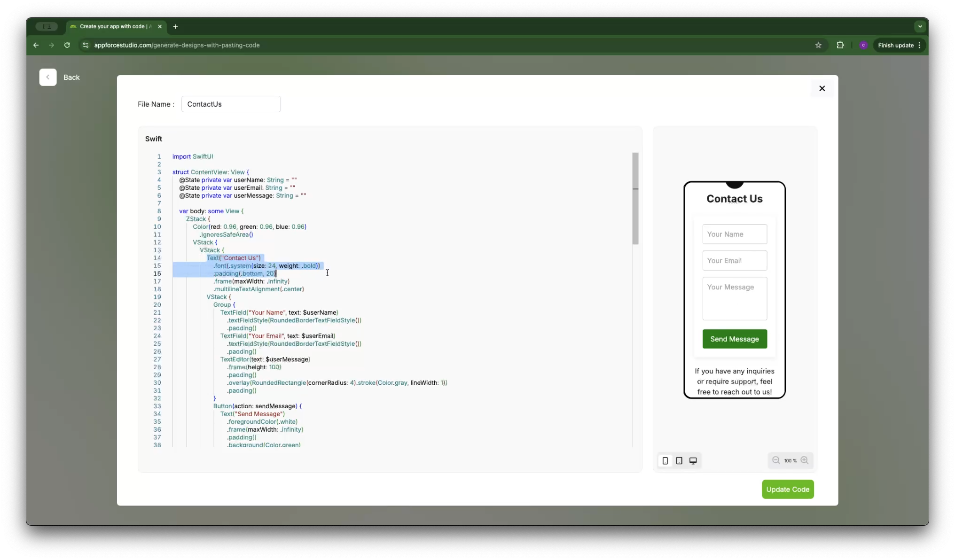Click the browser forward arrow

point(51,45)
